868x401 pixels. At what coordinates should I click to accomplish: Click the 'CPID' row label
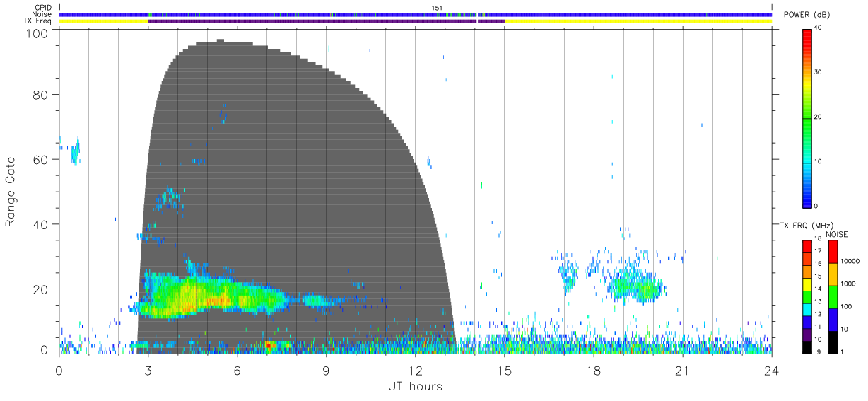(x=43, y=8)
